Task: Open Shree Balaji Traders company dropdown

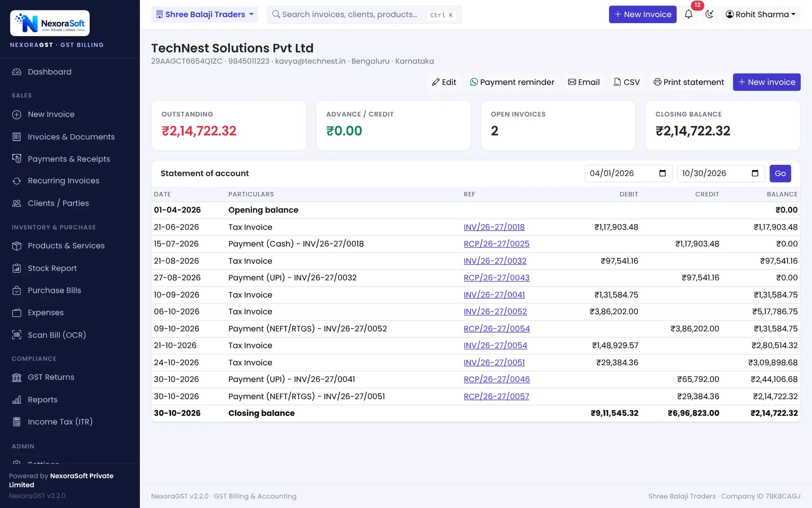Action: tap(205, 14)
